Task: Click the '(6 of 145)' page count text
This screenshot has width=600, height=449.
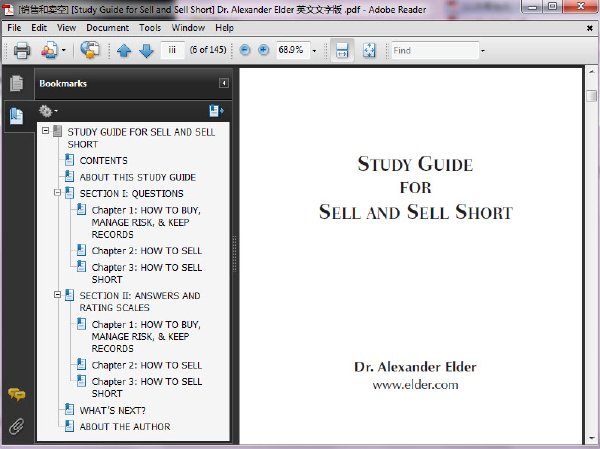Action: click(208, 50)
